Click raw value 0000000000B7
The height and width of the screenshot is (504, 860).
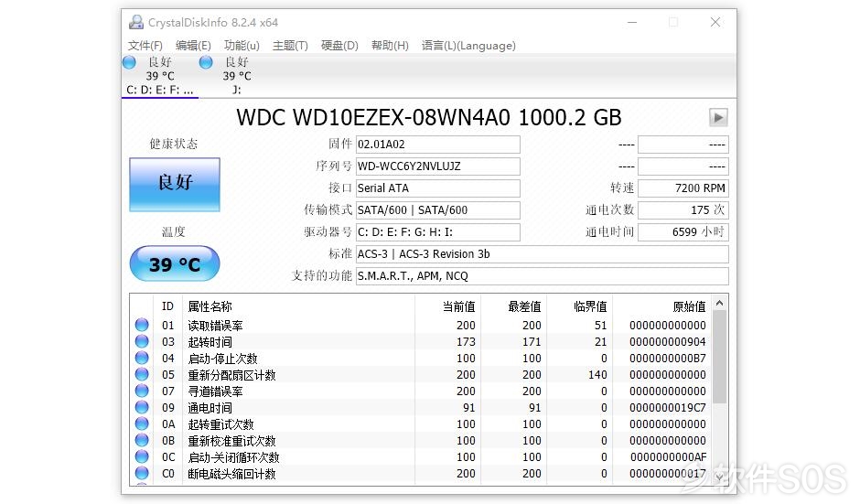668,359
